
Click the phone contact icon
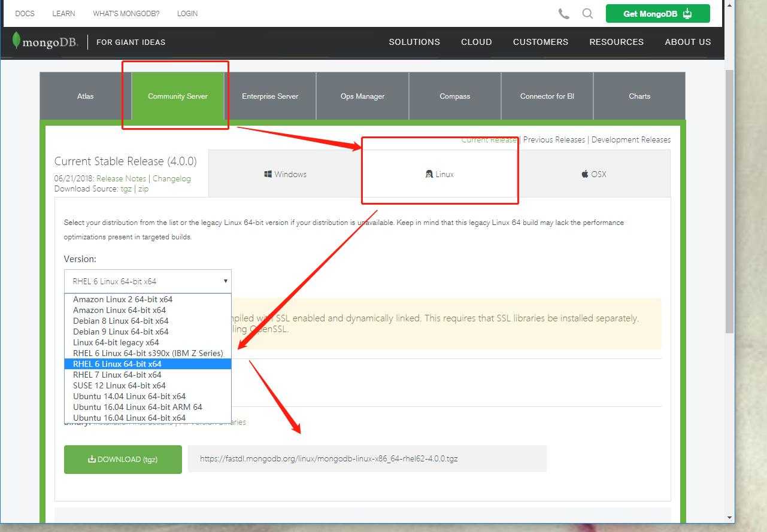click(x=563, y=13)
